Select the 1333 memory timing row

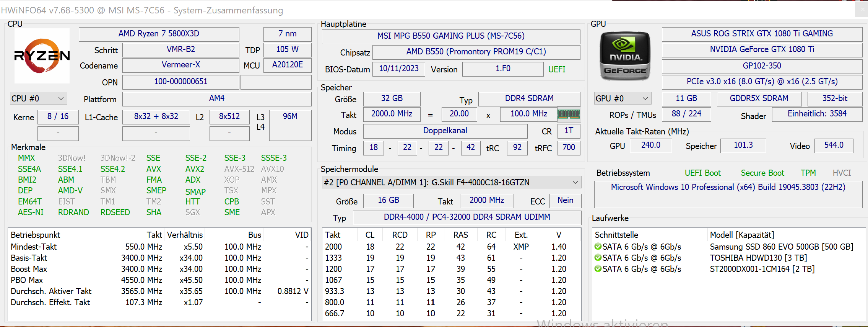click(x=451, y=258)
